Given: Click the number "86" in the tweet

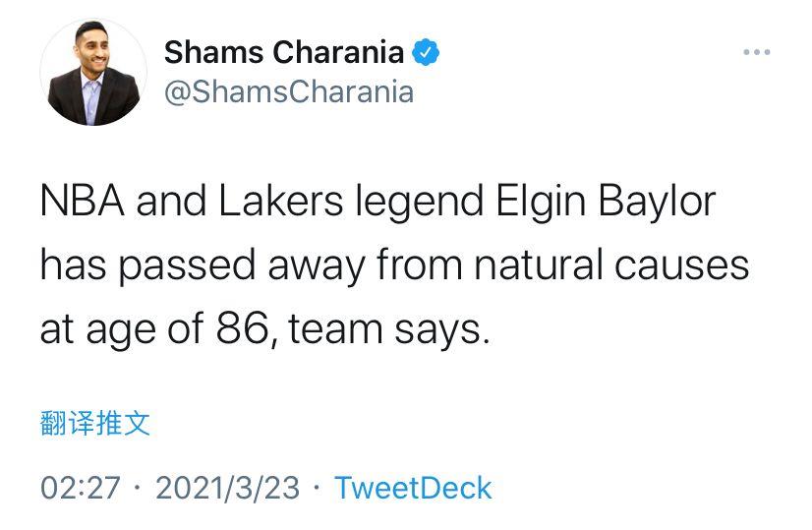Looking at the screenshot, I should point(242,329).
